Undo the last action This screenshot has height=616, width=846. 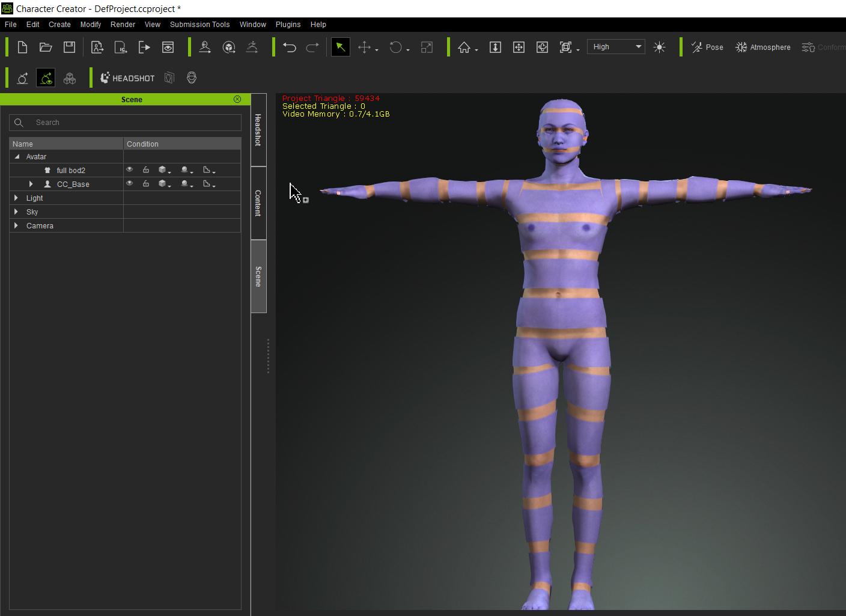(x=290, y=47)
